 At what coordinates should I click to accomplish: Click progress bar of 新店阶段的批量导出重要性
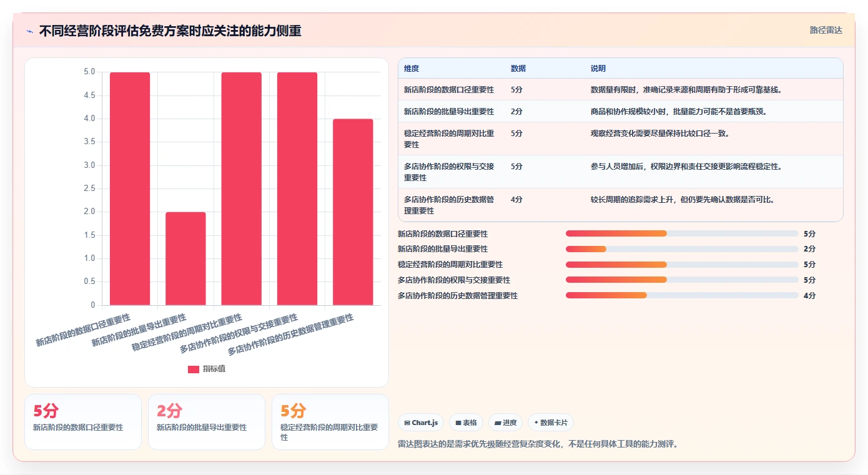coord(682,249)
